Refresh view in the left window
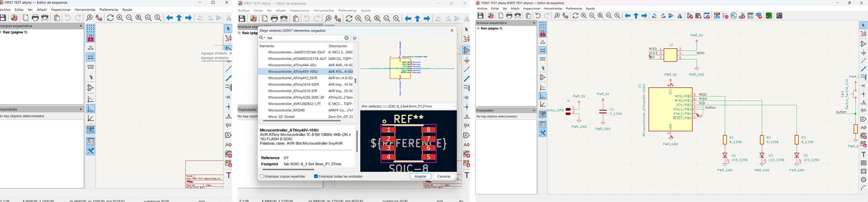 [x=110, y=18]
